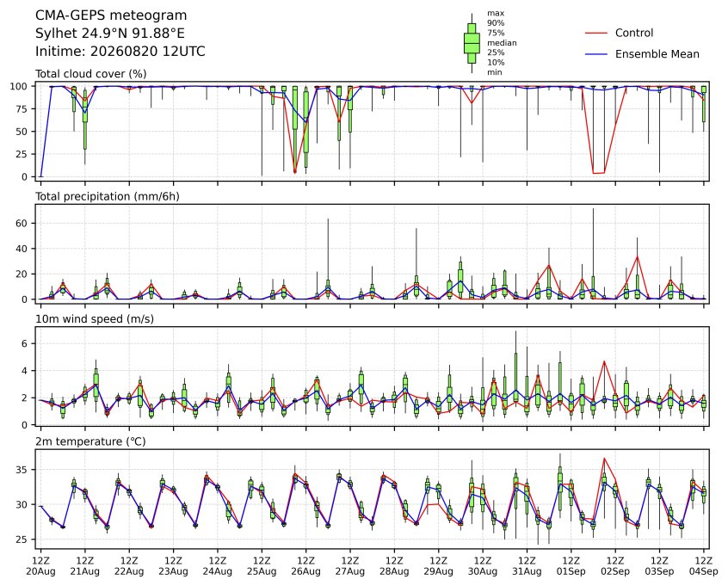Click the Total cloud cover panel title
Image resolution: width=728 pixels, height=586 pixels.
91,74
